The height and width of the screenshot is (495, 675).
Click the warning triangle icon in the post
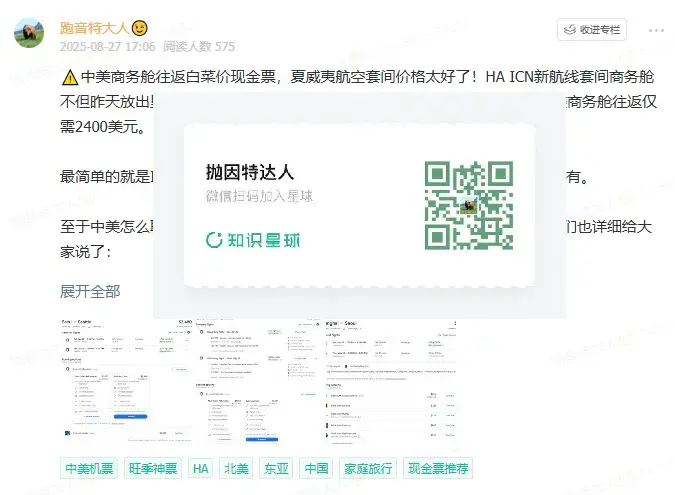[69, 78]
